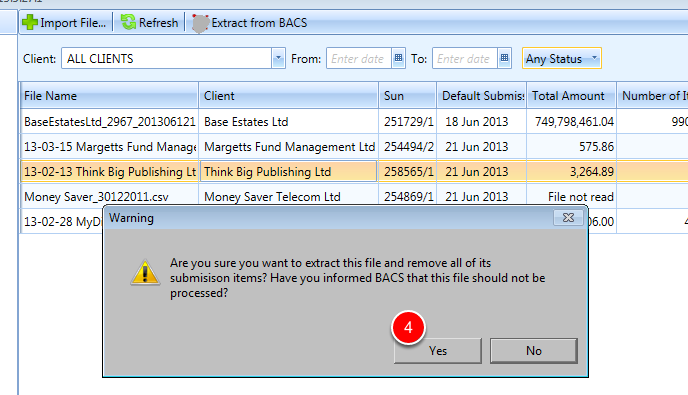Click Margetts row 21 Jun 2013 date
Image resolution: width=688 pixels, height=395 pixels.
click(482, 147)
